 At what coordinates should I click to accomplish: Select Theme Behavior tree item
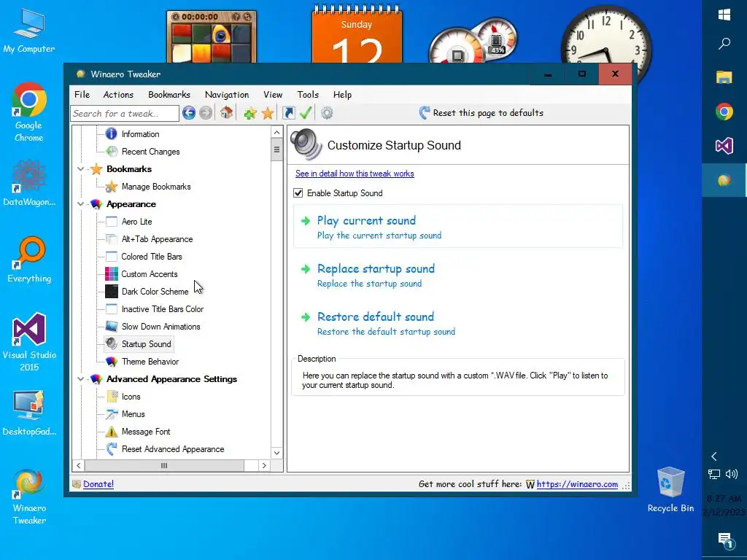coord(150,362)
